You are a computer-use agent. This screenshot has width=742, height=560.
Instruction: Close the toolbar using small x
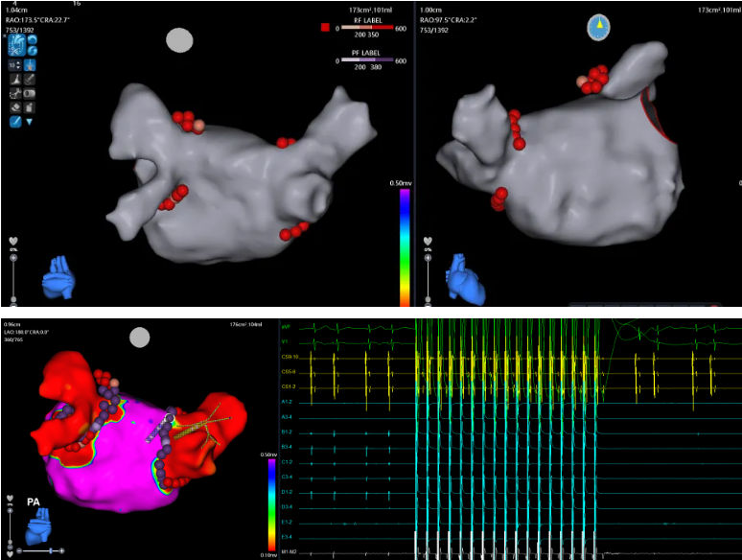click(4, 35)
